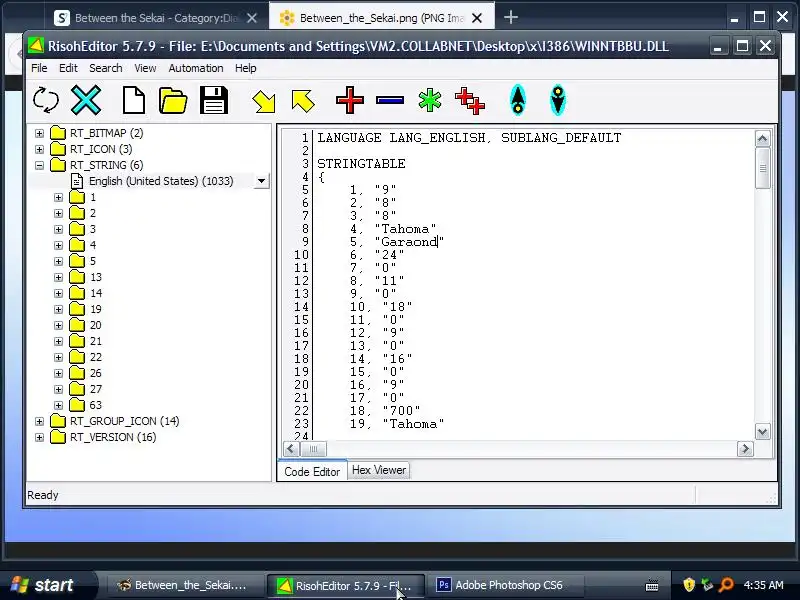Screen dimensions: 800x600
Task: Close the Between_the_Sekai.png browser tab
Action: (x=477, y=18)
